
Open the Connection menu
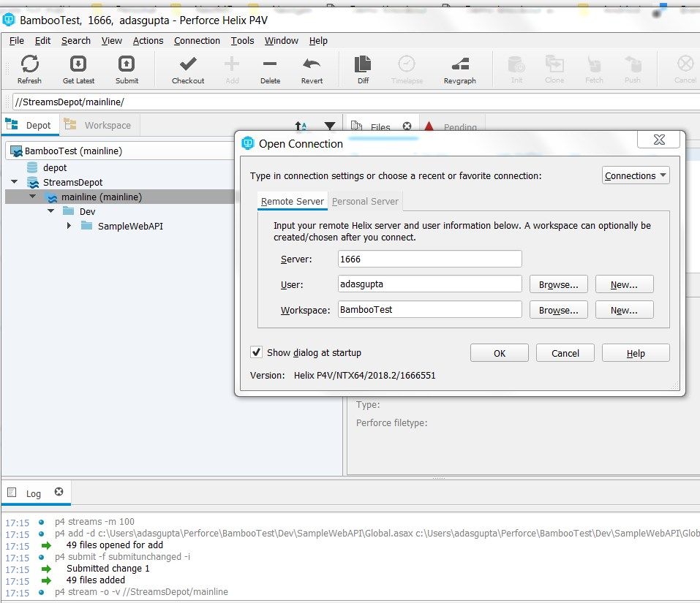click(197, 41)
